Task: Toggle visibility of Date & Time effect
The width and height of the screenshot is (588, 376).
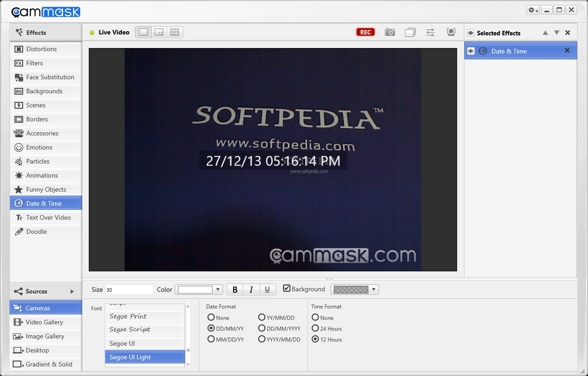Action: (x=471, y=51)
